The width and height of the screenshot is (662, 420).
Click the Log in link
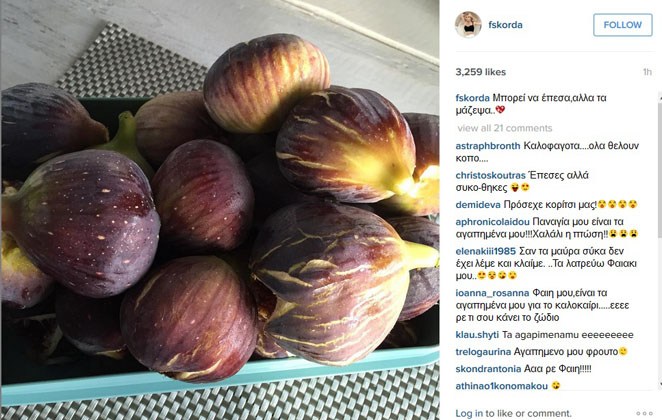click(469, 413)
